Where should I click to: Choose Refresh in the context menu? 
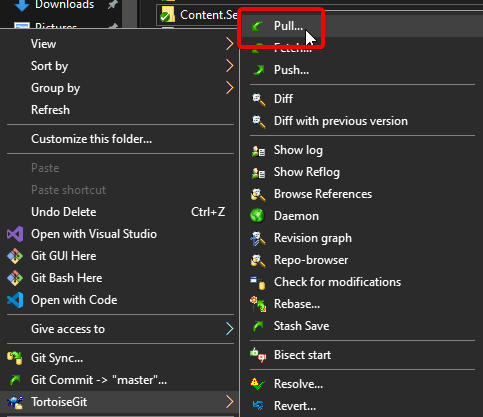(x=120, y=110)
